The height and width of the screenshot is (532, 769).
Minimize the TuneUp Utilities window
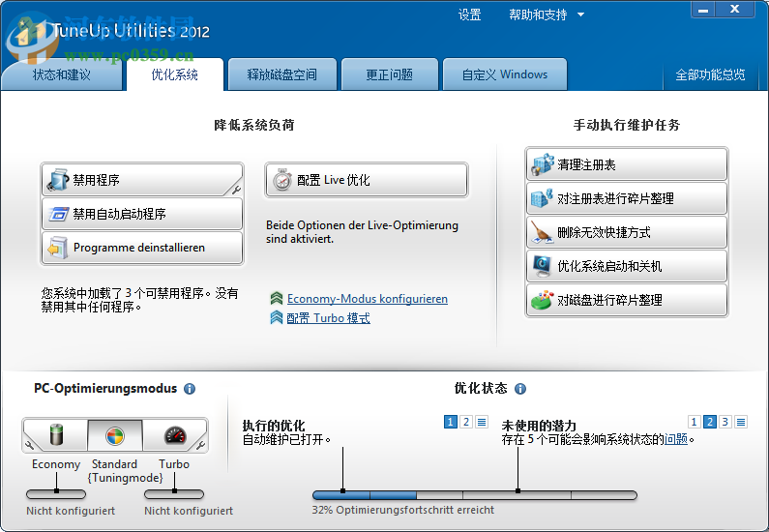(x=703, y=10)
